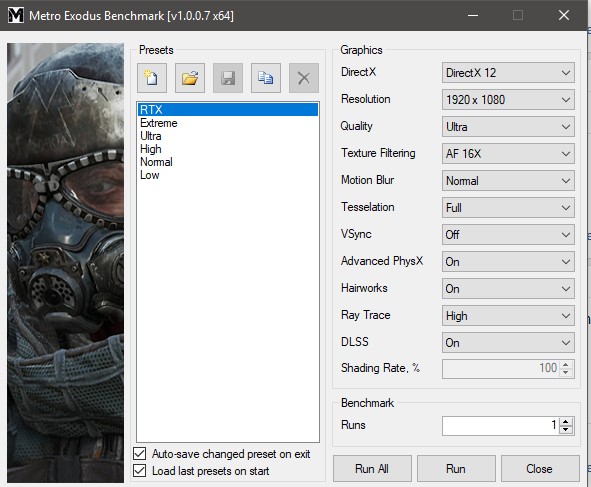Image resolution: width=591 pixels, height=487 pixels.
Task: Click the Run All button
Action: 372,469
